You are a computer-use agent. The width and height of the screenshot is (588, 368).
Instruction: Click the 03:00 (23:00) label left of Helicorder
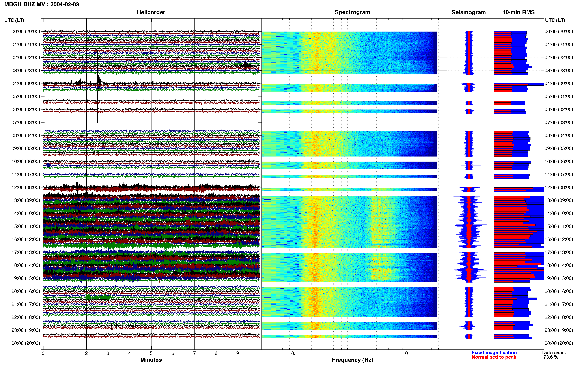click(26, 71)
